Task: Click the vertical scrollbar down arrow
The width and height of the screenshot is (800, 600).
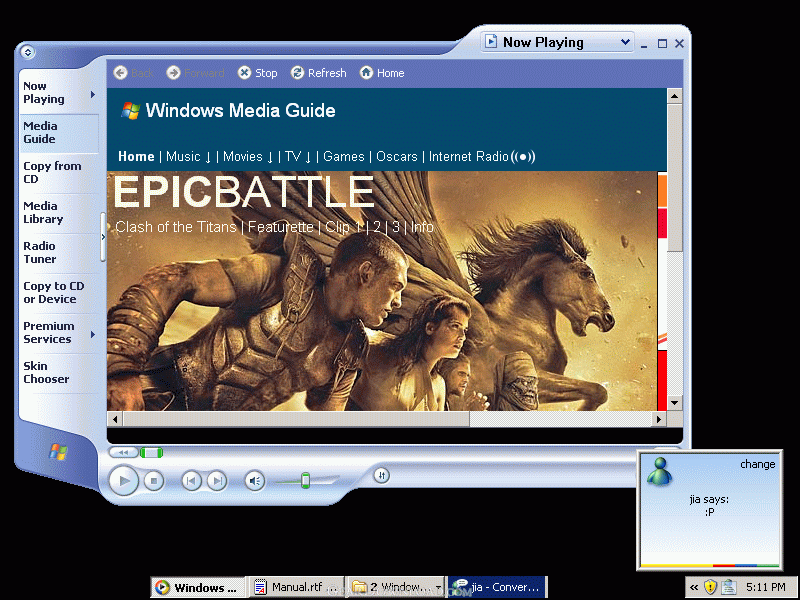Action: click(x=675, y=403)
